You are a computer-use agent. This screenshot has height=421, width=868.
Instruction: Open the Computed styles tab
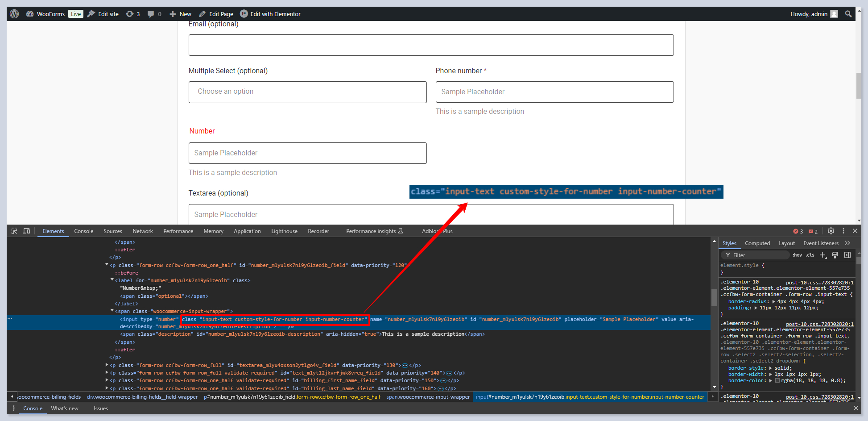pyautogui.click(x=757, y=243)
